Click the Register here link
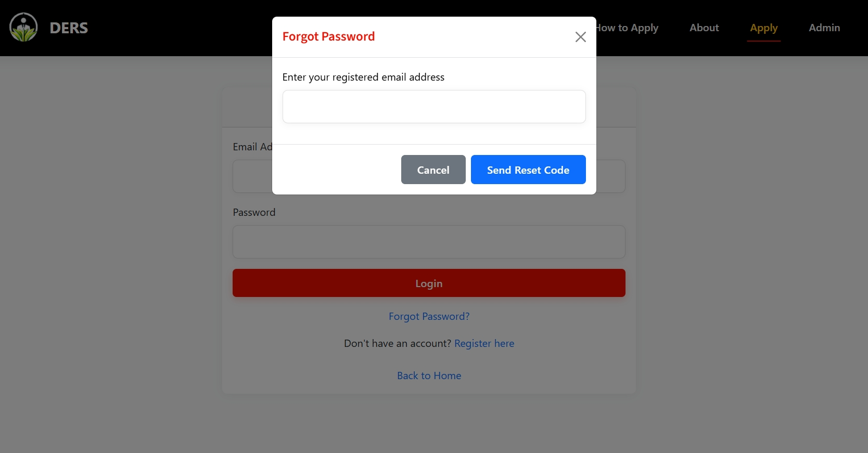 484,343
